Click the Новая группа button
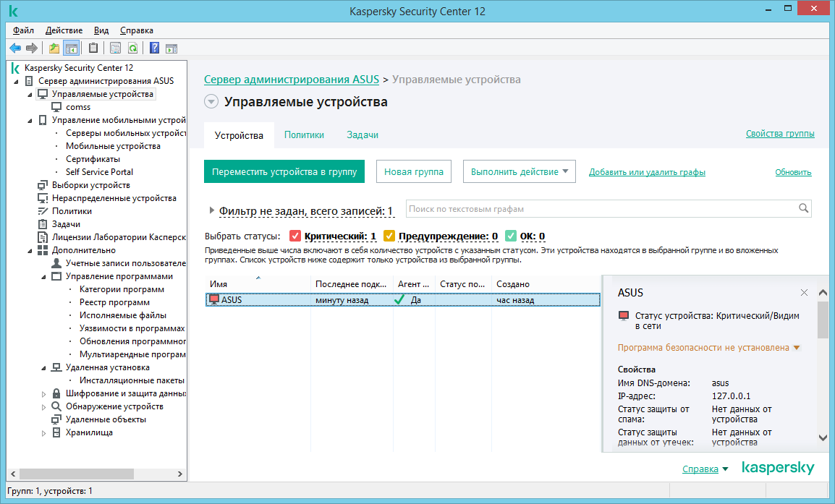 pos(414,171)
